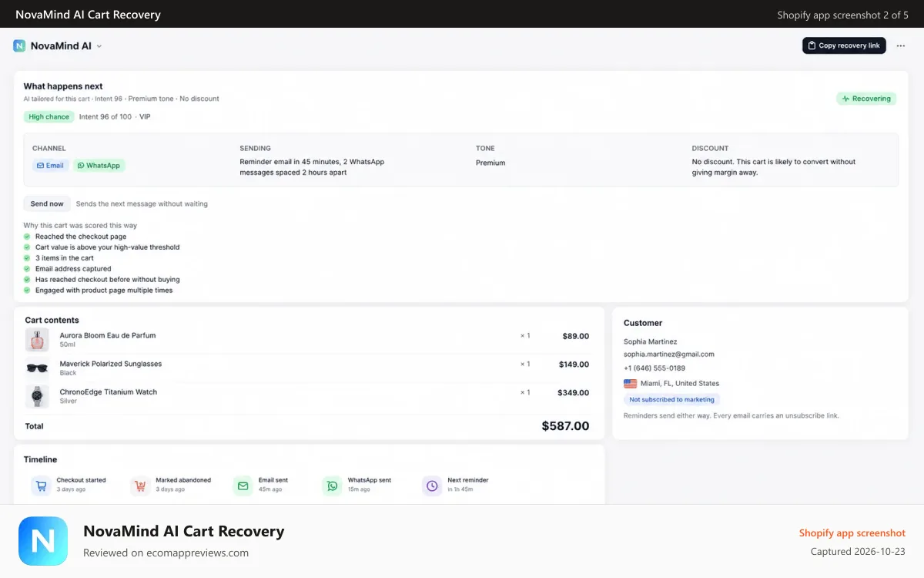Click the 'Reached the checkout page' check icon
Image resolution: width=924 pixels, height=578 pixels.
pyautogui.click(x=27, y=237)
